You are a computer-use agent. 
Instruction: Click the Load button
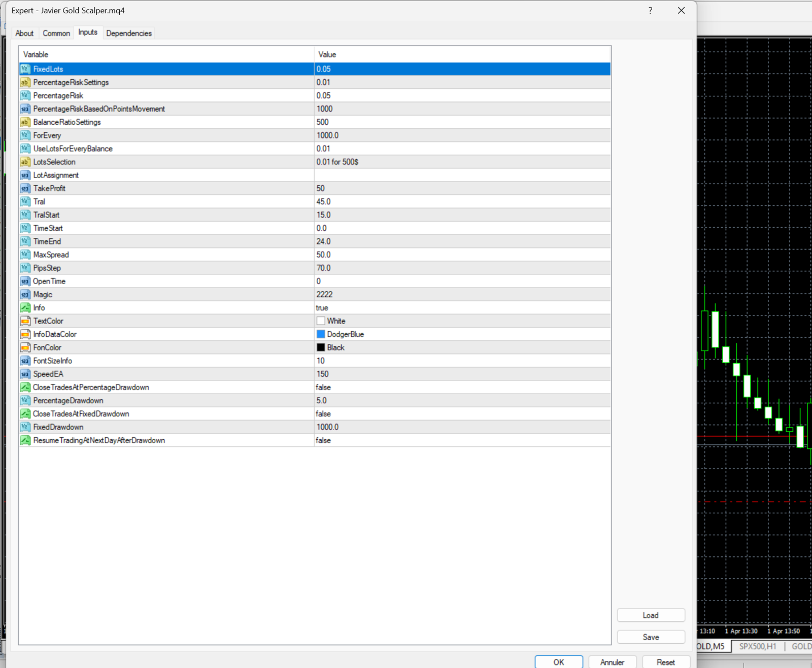[x=651, y=615]
